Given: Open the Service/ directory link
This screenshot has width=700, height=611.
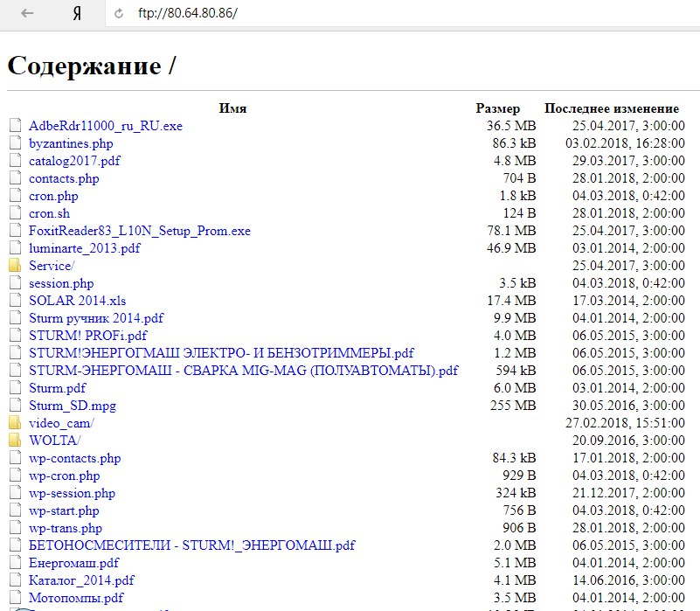Looking at the screenshot, I should (x=52, y=266).
